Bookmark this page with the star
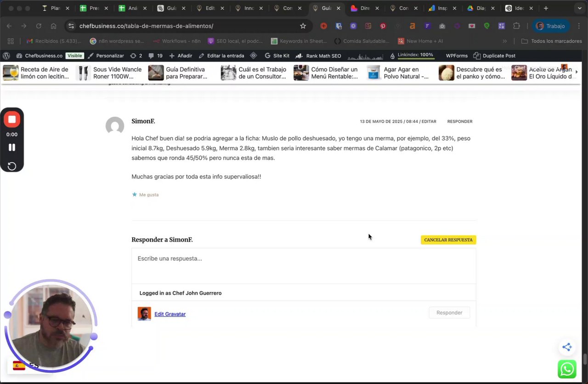 click(303, 26)
